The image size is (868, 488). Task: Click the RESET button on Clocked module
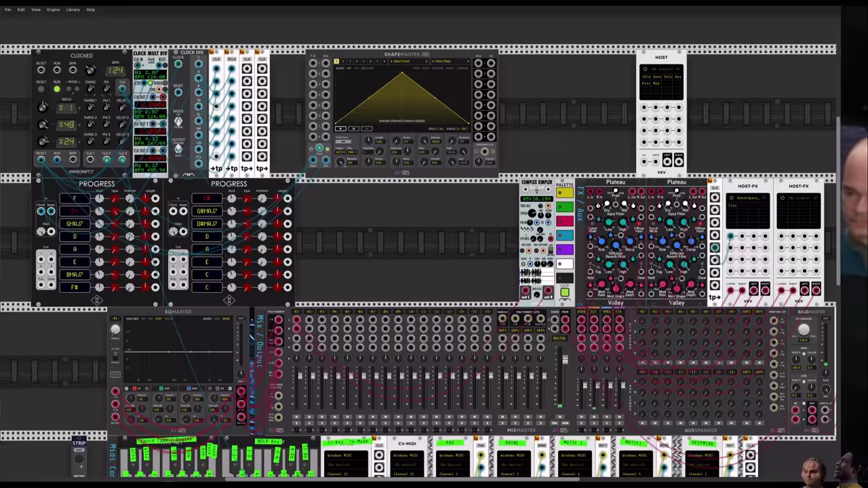[41, 89]
